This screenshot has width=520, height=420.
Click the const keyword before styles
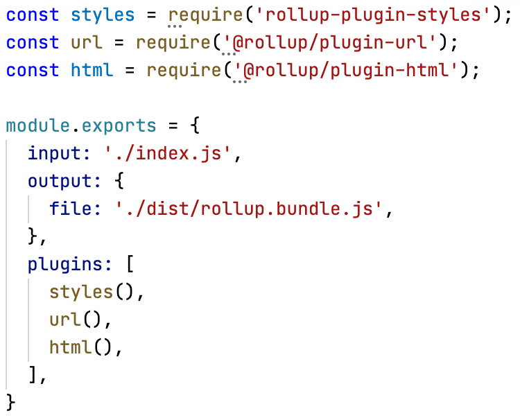(x=33, y=15)
